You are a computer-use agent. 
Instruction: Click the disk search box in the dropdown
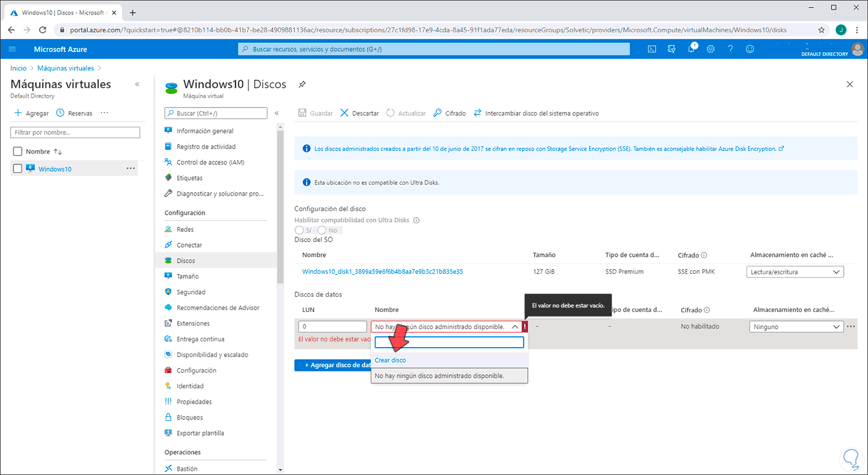click(449, 343)
